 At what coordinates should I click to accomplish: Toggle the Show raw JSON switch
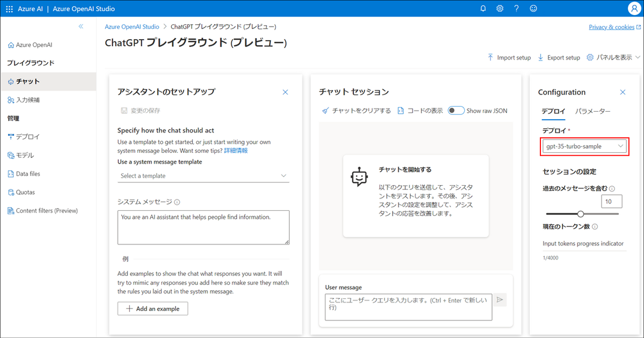[456, 111]
